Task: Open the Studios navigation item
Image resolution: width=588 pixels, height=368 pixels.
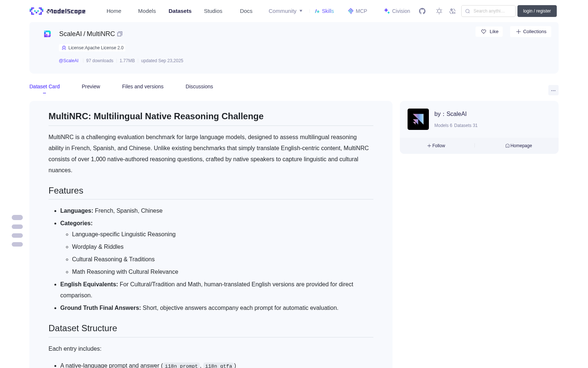Action: [x=213, y=11]
